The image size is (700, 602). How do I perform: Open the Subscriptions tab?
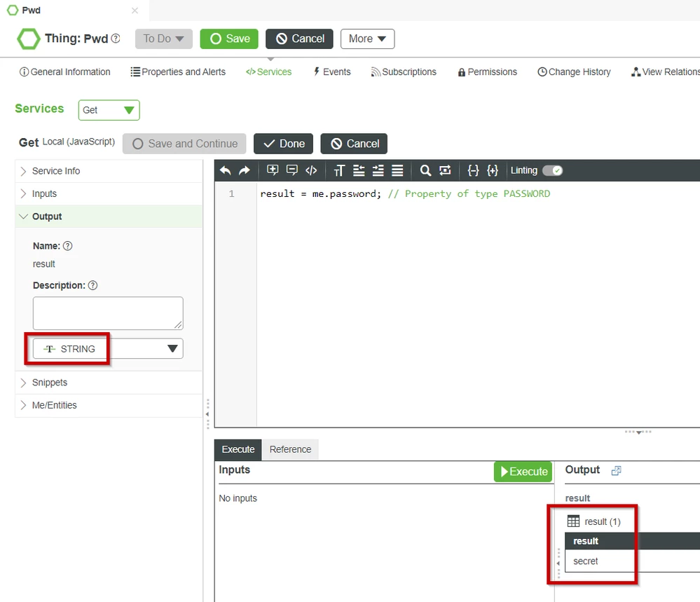(404, 72)
